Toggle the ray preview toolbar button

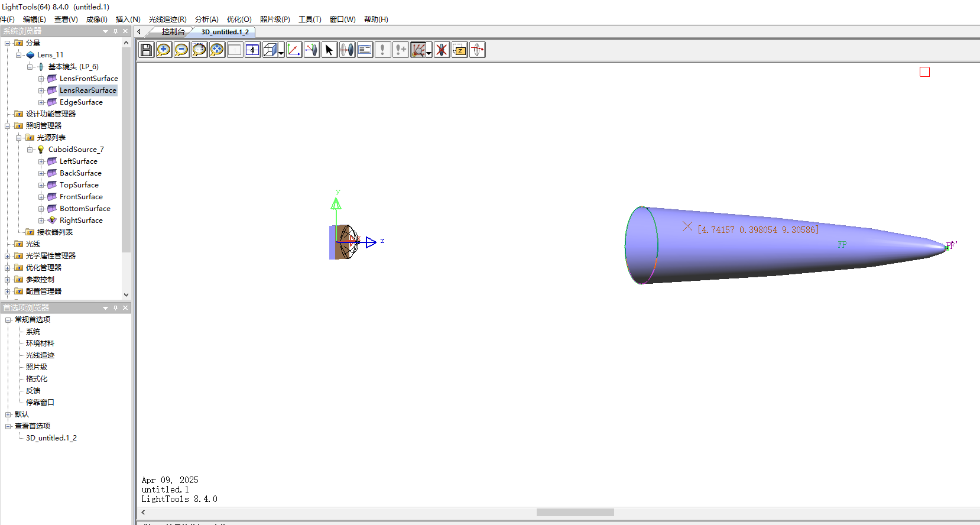[418, 50]
